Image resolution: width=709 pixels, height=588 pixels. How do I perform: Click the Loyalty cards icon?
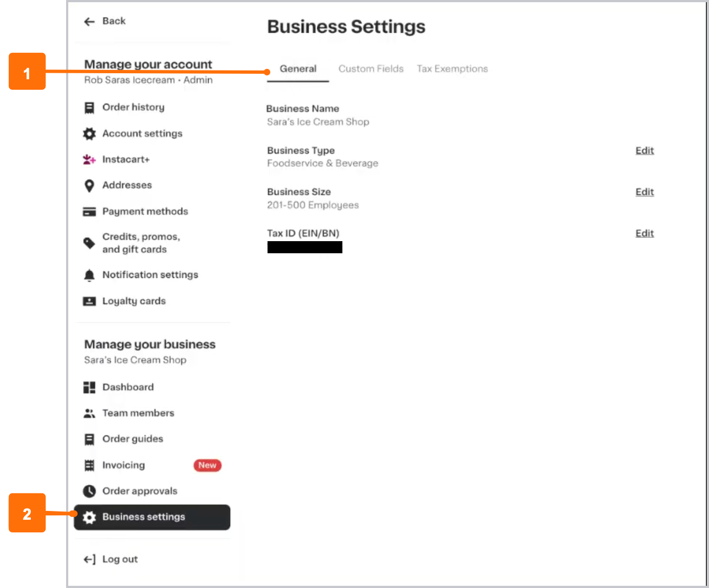point(89,301)
